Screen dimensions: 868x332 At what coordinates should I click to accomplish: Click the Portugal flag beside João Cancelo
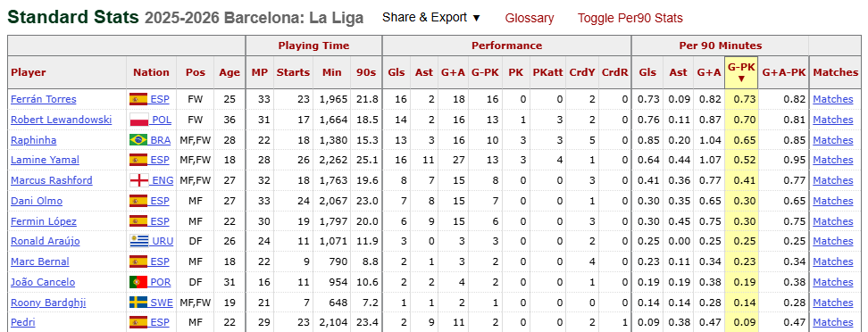coord(138,282)
